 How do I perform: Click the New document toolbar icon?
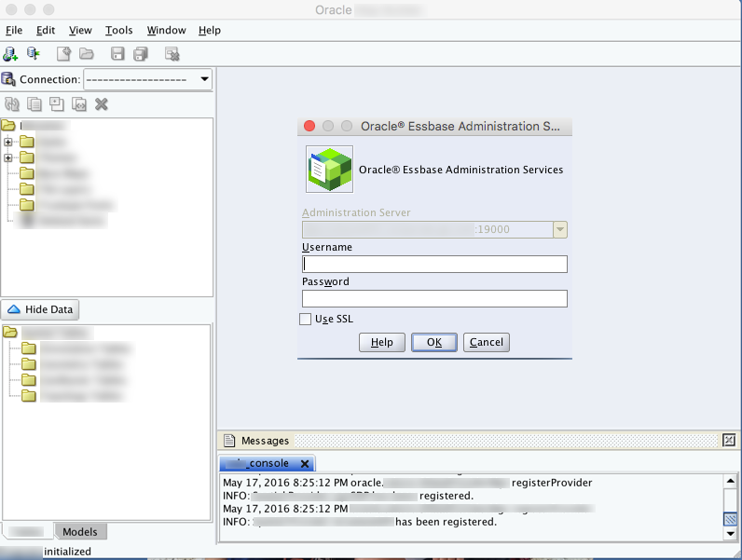63,54
